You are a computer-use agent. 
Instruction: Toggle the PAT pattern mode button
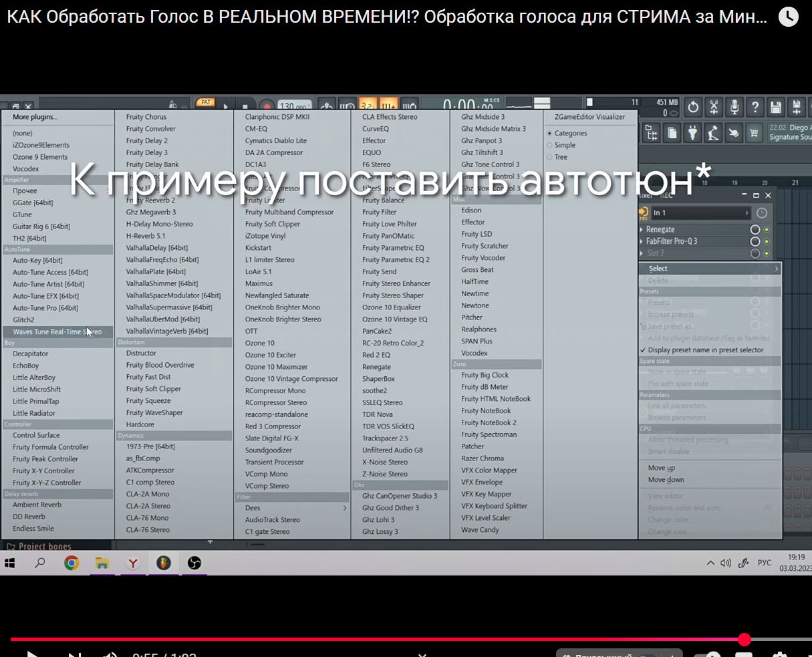click(205, 102)
